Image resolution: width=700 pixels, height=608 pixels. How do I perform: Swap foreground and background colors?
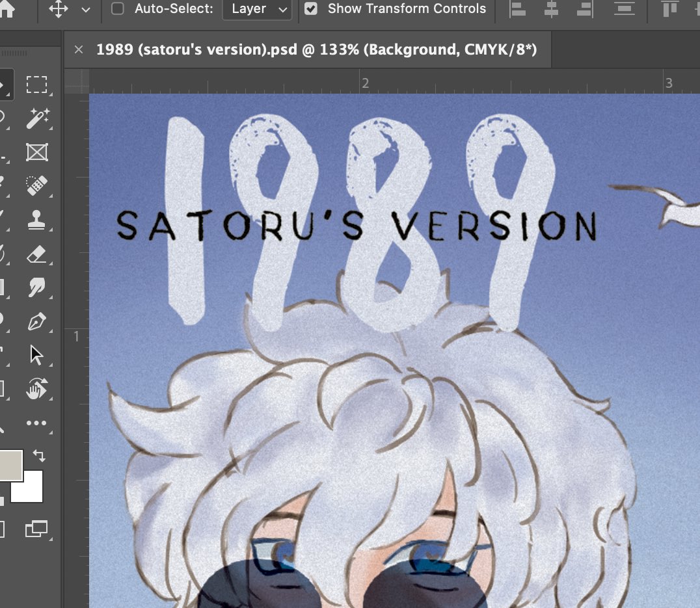pos(39,455)
